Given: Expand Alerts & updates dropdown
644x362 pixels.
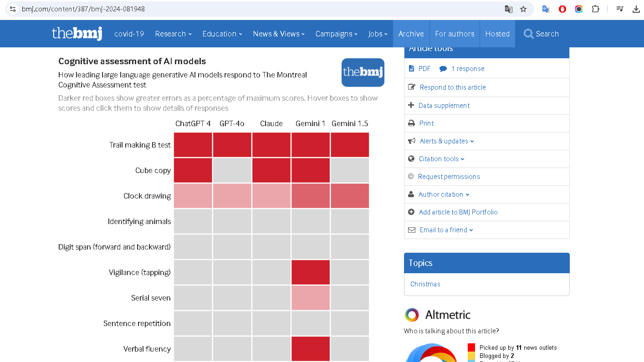Looking at the screenshot, I should point(447,141).
